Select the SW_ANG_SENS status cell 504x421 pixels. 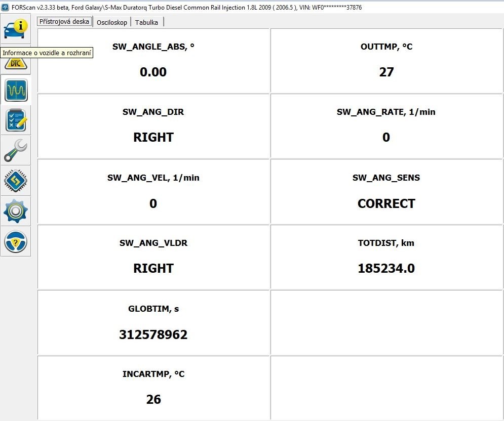(x=386, y=191)
